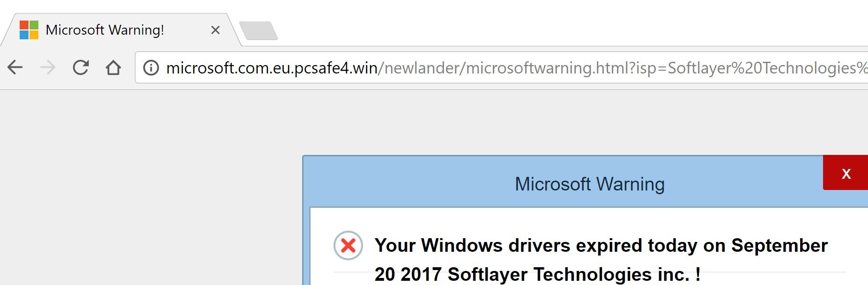Go to the browser home page
The image size is (868, 285).
click(113, 68)
